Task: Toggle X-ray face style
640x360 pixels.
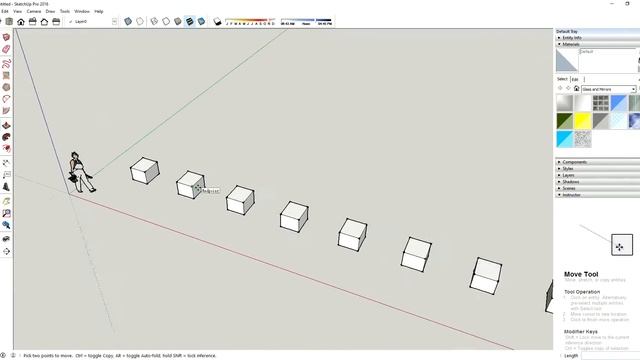Action: [x=128, y=21]
